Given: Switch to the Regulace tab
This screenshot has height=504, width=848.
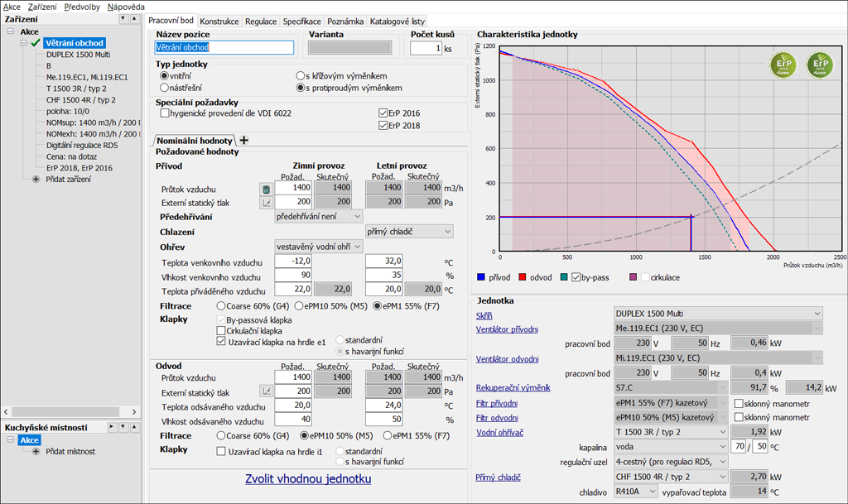Looking at the screenshot, I should coord(261,21).
